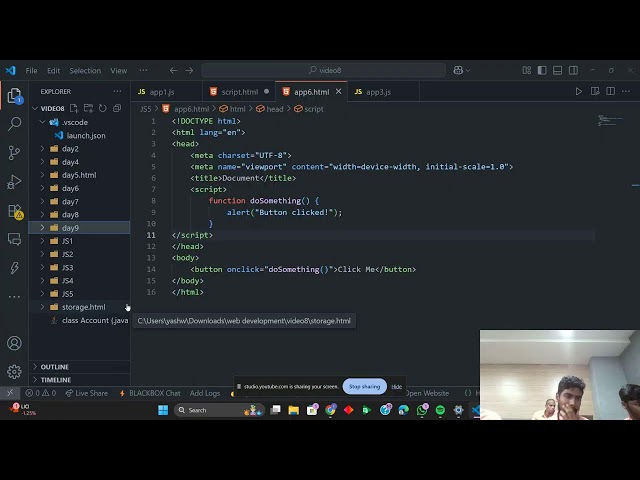Switch to the script.html tab
The height and width of the screenshot is (480, 640).
click(x=240, y=92)
